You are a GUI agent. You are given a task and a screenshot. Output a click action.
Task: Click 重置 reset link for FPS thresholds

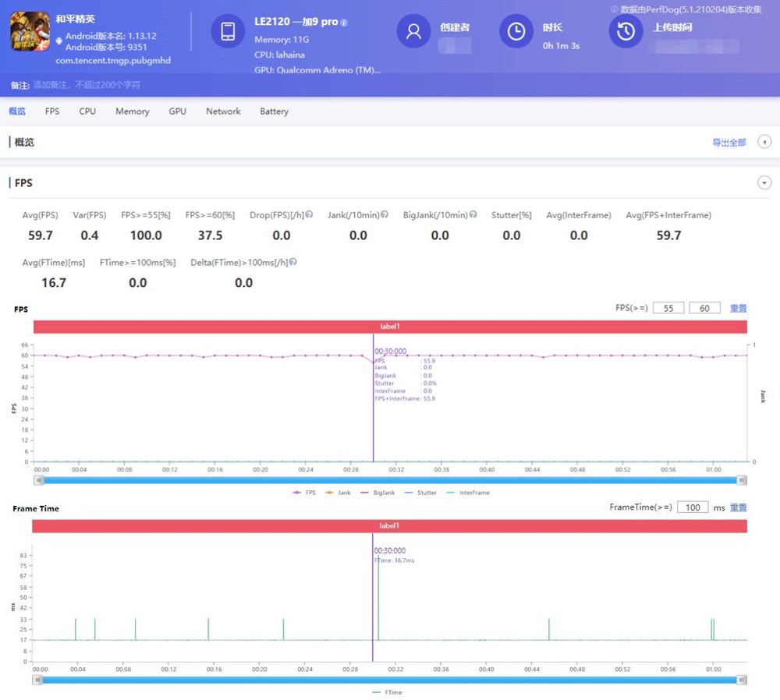pos(738,308)
